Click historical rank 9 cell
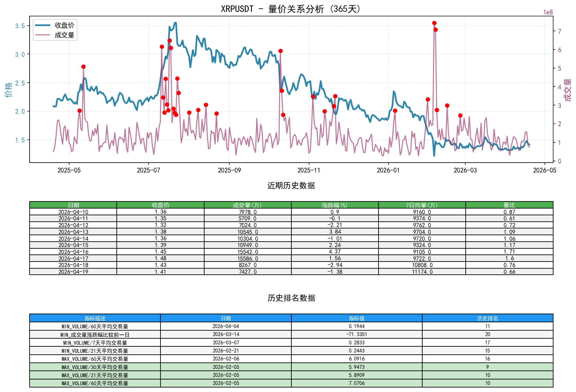Viewport: 576px width, 392px height. 488,367
